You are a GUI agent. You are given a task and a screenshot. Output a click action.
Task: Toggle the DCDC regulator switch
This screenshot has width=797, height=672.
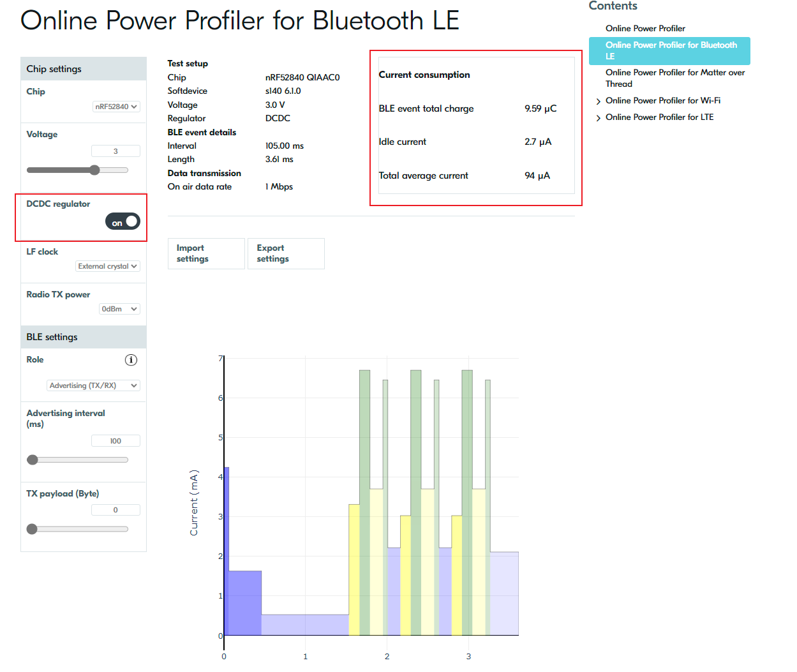click(x=123, y=221)
